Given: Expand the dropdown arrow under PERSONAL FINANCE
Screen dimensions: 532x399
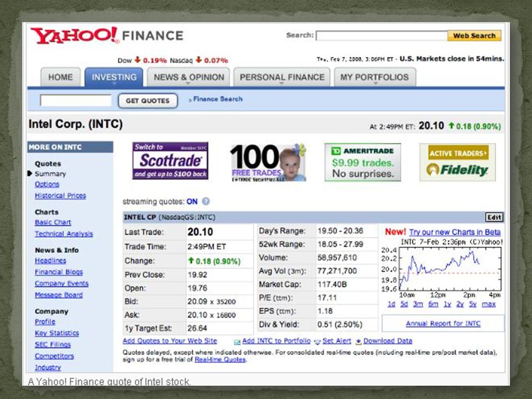Looking at the screenshot, I should coord(282,84).
